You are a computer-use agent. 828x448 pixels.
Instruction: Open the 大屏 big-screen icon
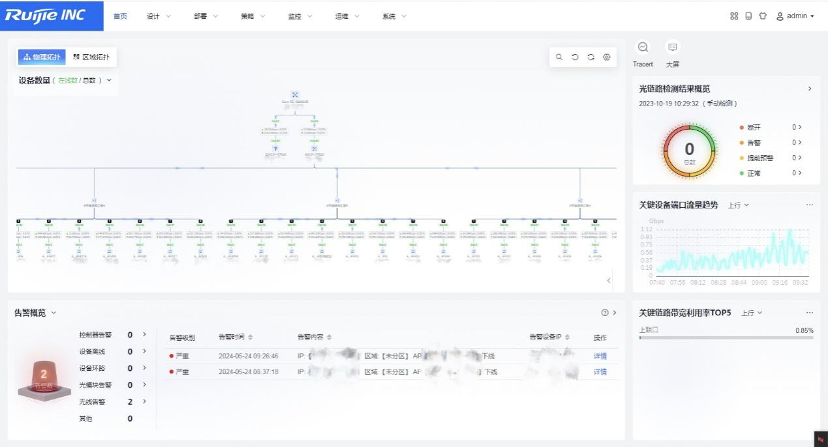[x=672, y=47]
